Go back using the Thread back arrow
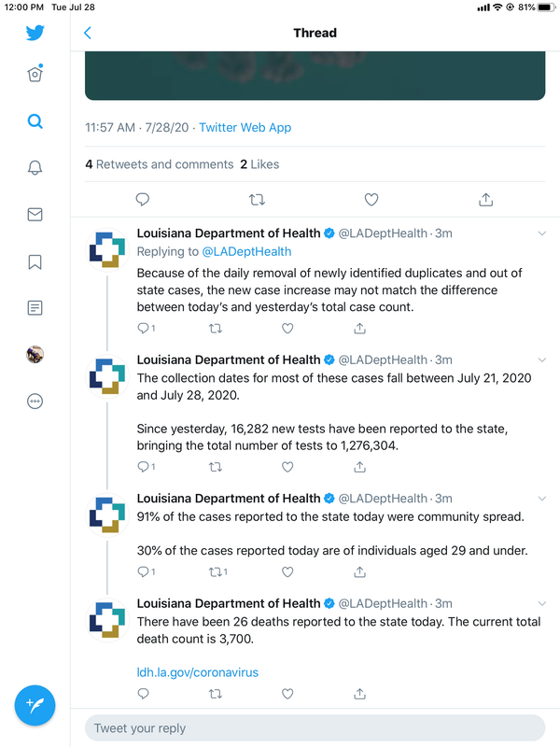 tap(87, 33)
